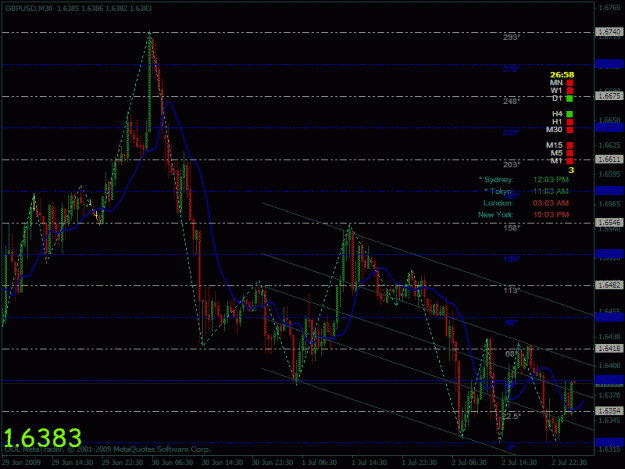Click the Tokyo time 11:03 AM
The width and height of the screenshot is (625, 469).
tap(551, 191)
